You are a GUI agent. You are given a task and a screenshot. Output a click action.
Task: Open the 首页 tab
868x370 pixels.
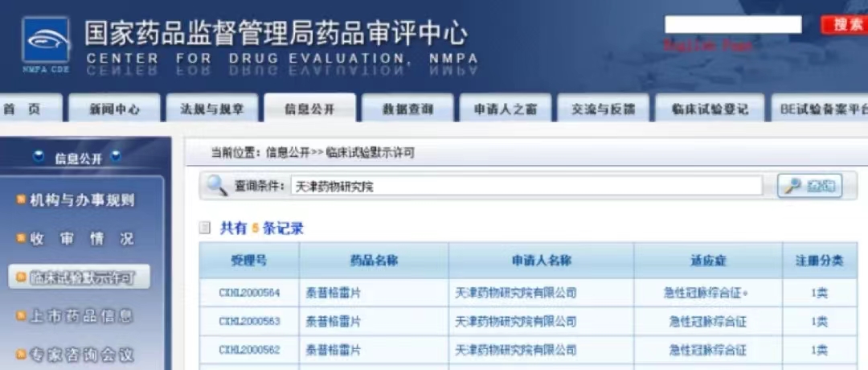(23, 110)
